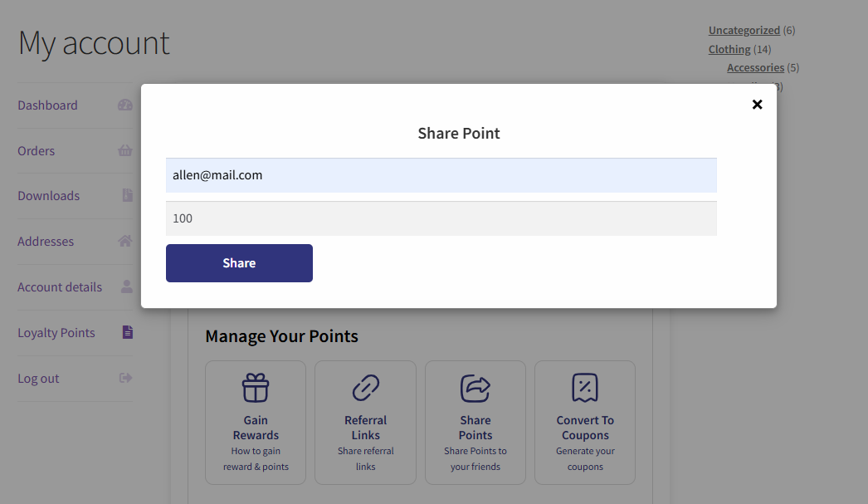The height and width of the screenshot is (504, 868).
Task: Click the Addresses home icon
Action: 125,242
